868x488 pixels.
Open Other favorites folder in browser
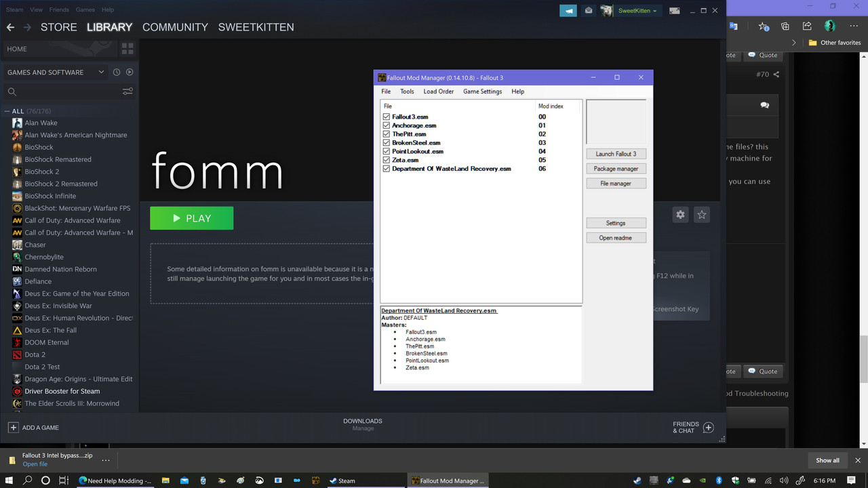pyautogui.click(x=835, y=43)
